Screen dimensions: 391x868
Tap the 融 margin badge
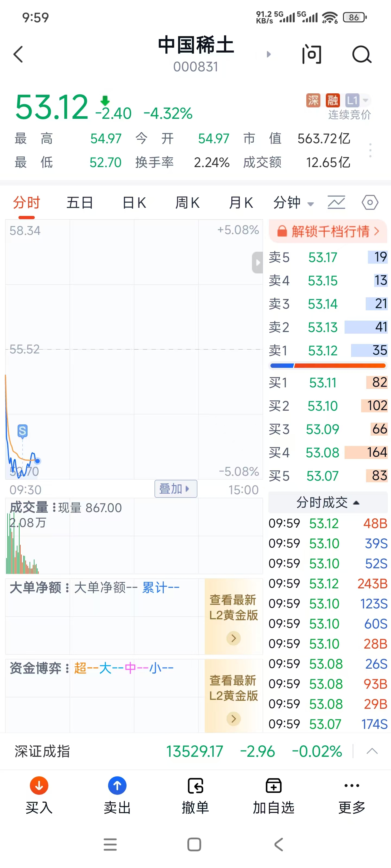[333, 100]
